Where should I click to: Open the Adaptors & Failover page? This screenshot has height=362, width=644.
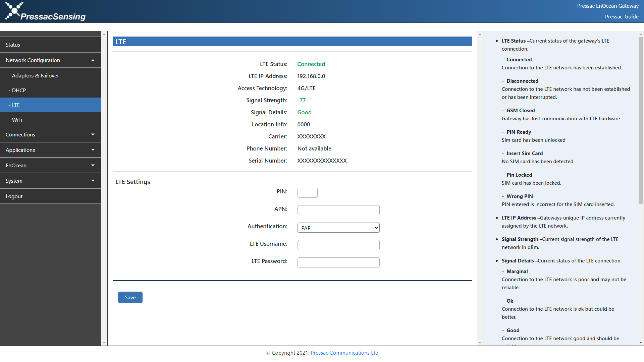click(50, 75)
